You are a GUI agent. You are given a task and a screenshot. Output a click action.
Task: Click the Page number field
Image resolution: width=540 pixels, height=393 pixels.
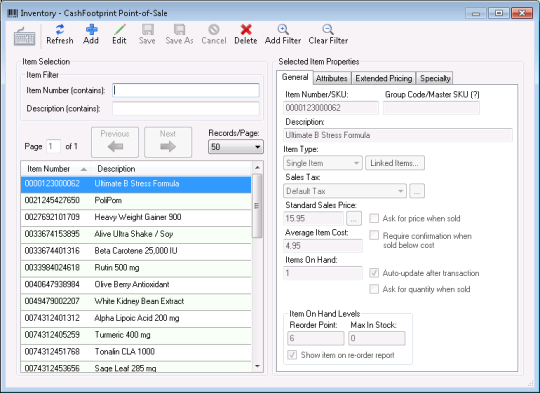[53, 146]
